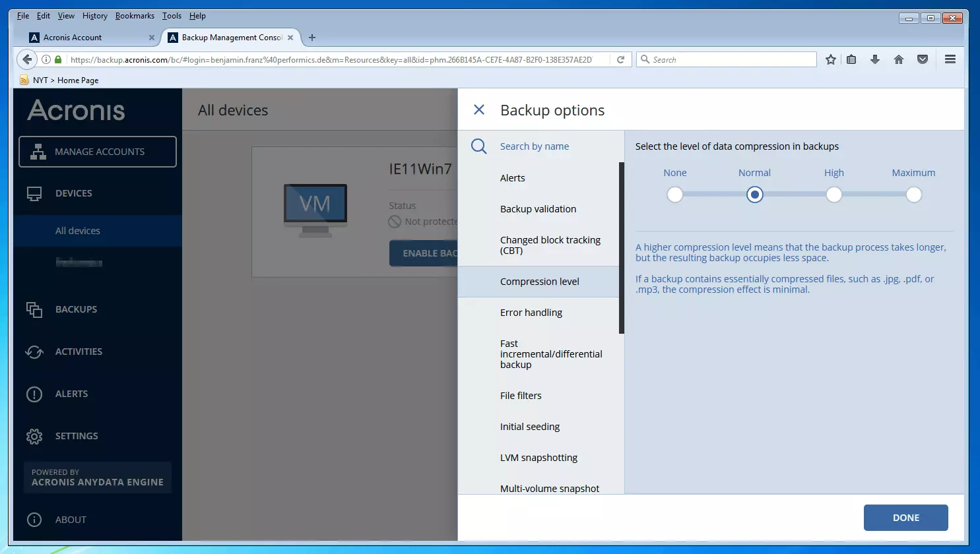Click the Activities refresh icon in sidebar
The height and width of the screenshot is (554, 980).
point(34,352)
